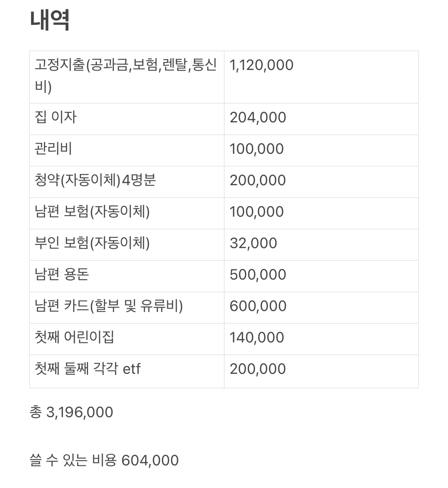Click the 부인 보험(자동이체) cell
This screenshot has height=488, width=448.
[127, 245]
